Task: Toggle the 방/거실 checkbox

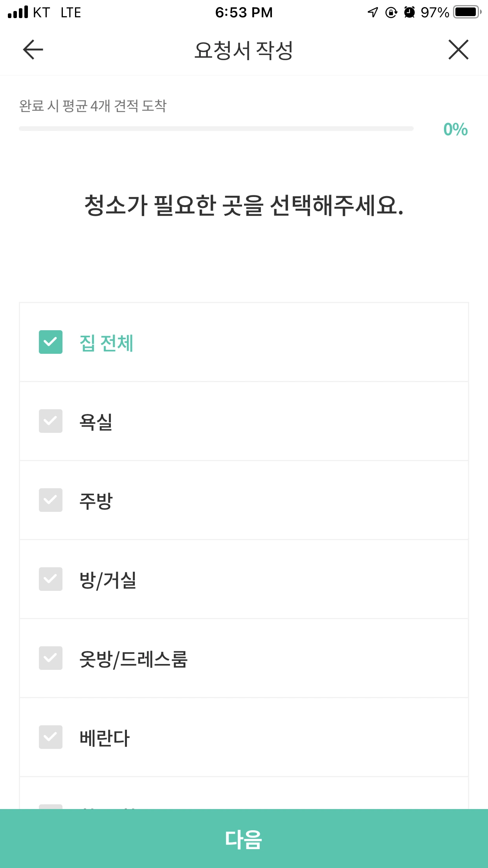Action: tap(51, 579)
